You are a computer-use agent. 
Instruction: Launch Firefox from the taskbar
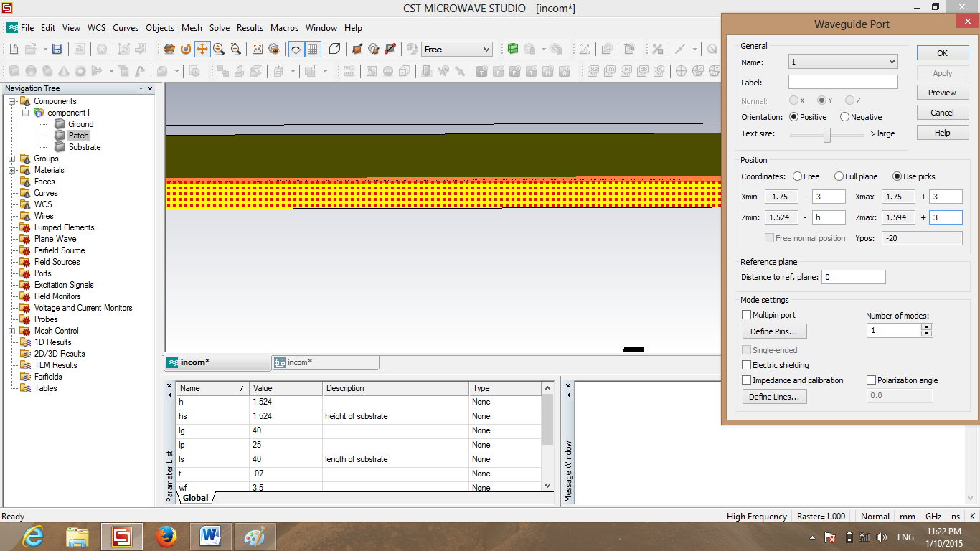point(166,536)
